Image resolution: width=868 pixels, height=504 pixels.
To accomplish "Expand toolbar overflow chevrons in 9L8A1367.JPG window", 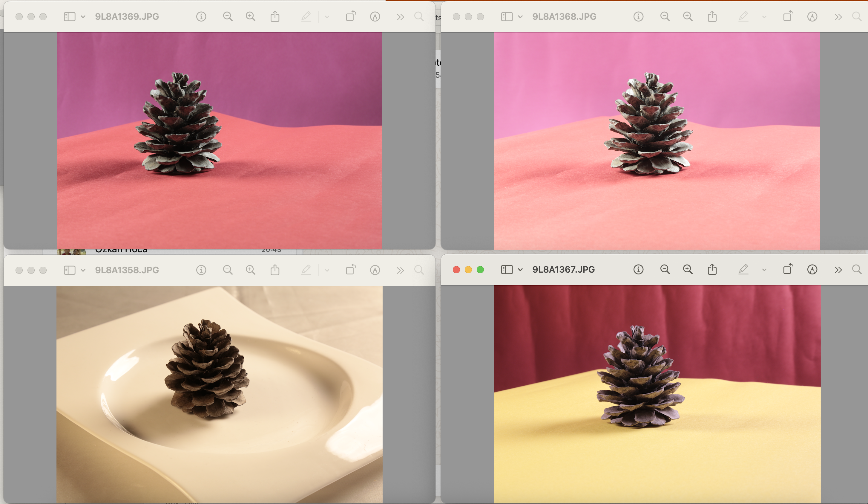I will tap(838, 270).
